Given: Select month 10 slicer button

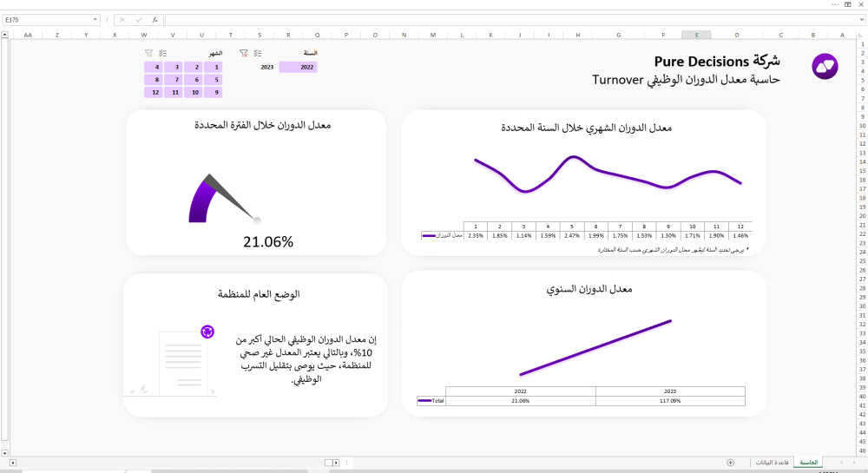Looking at the screenshot, I should tap(194, 92).
